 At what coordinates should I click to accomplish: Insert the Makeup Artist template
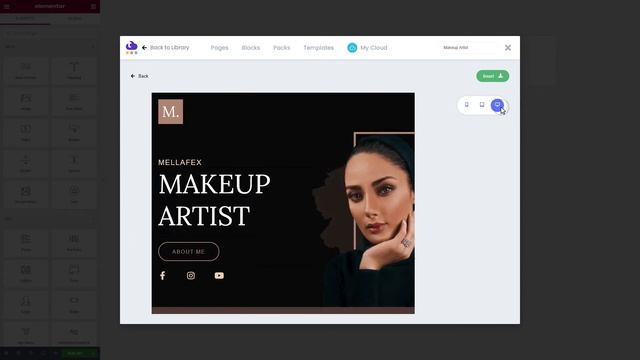click(492, 76)
